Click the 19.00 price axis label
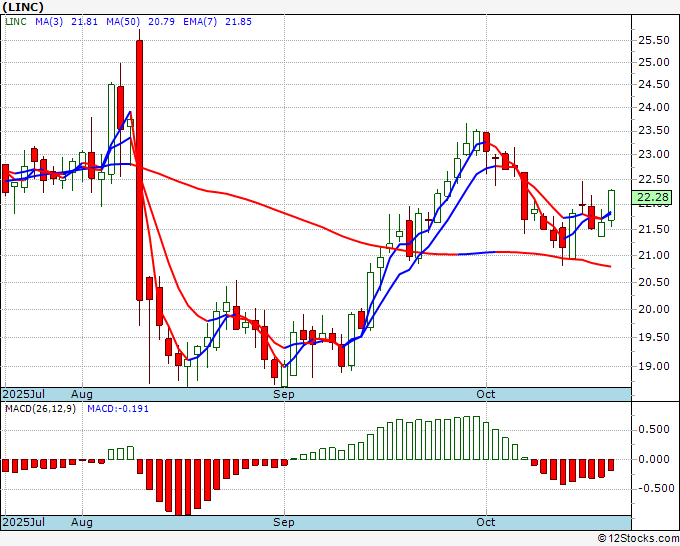 click(x=654, y=366)
